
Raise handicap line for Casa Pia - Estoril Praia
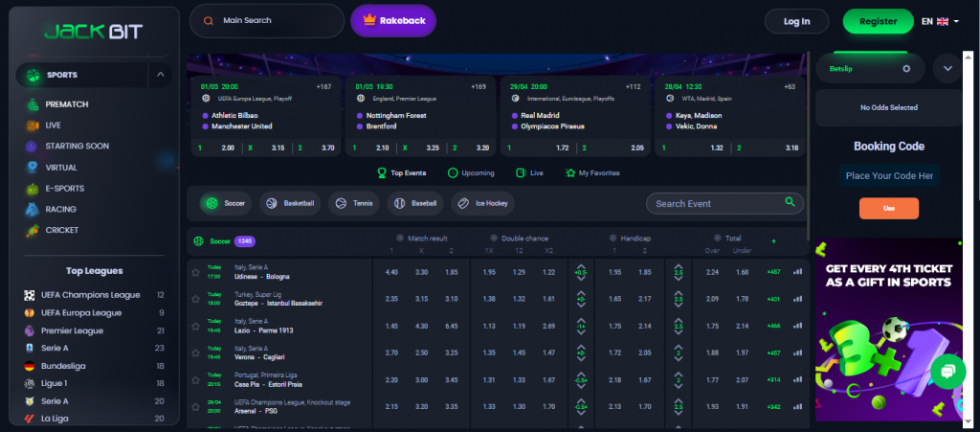point(581,373)
